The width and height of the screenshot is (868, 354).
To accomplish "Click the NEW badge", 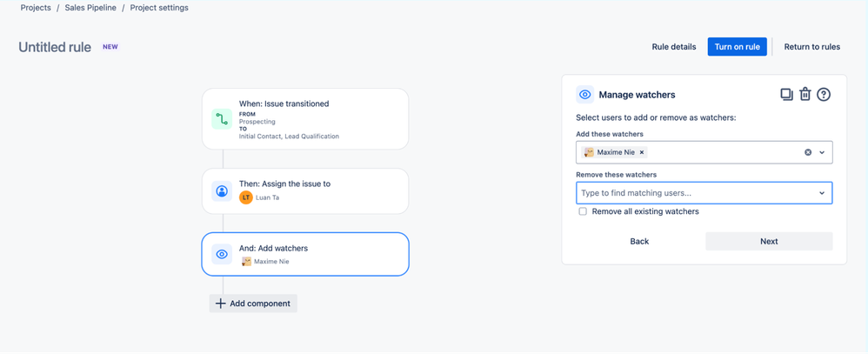I will coord(110,47).
